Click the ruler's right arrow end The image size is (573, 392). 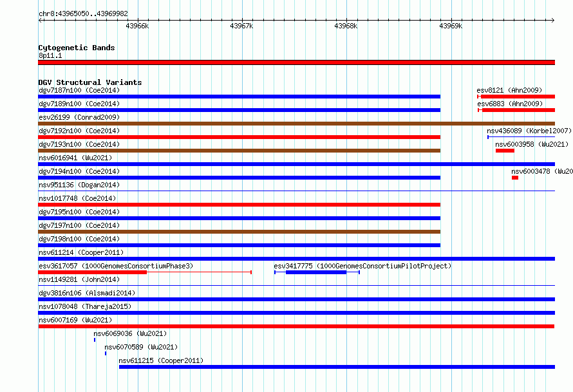553,20
